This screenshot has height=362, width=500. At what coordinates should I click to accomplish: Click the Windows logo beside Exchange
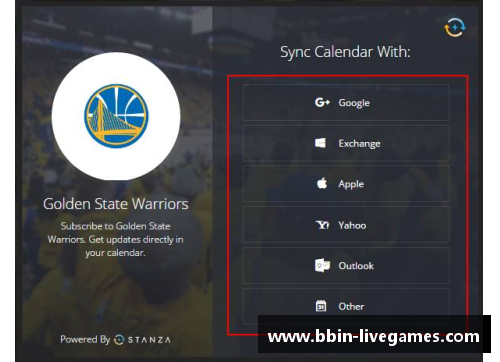coord(320,143)
